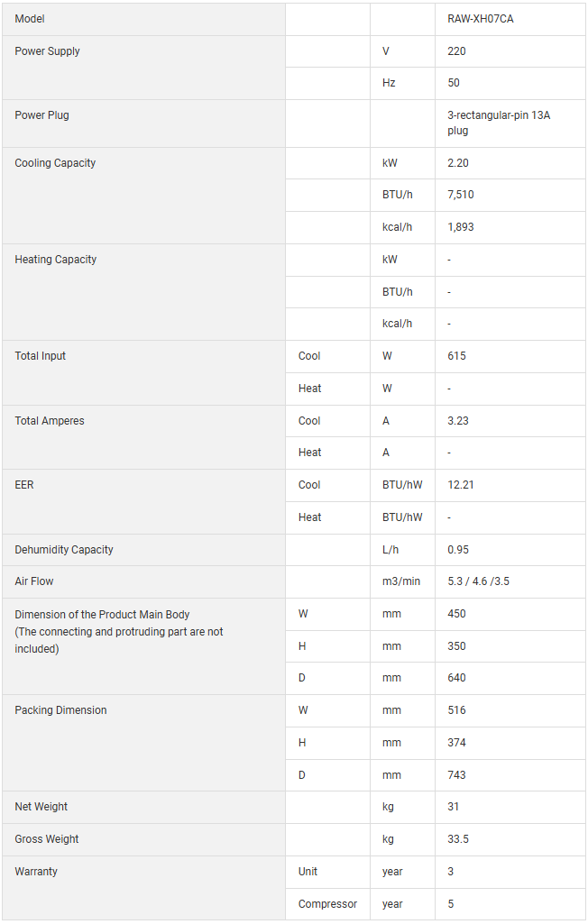Viewport: 588px width, 924px height.
Task: Select the Compressor warranty cell
Action: pyautogui.click(x=327, y=904)
